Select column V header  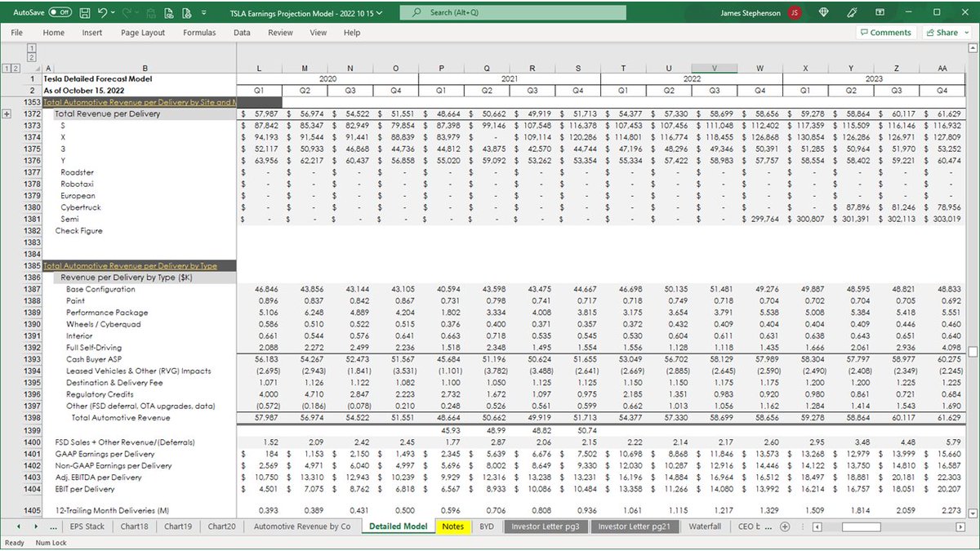(x=715, y=68)
